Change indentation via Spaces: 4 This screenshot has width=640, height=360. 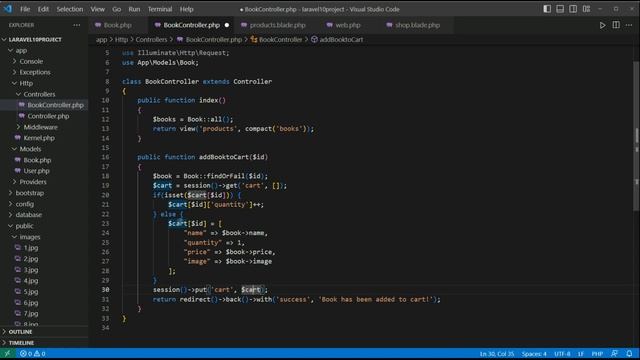(x=534, y=354)
